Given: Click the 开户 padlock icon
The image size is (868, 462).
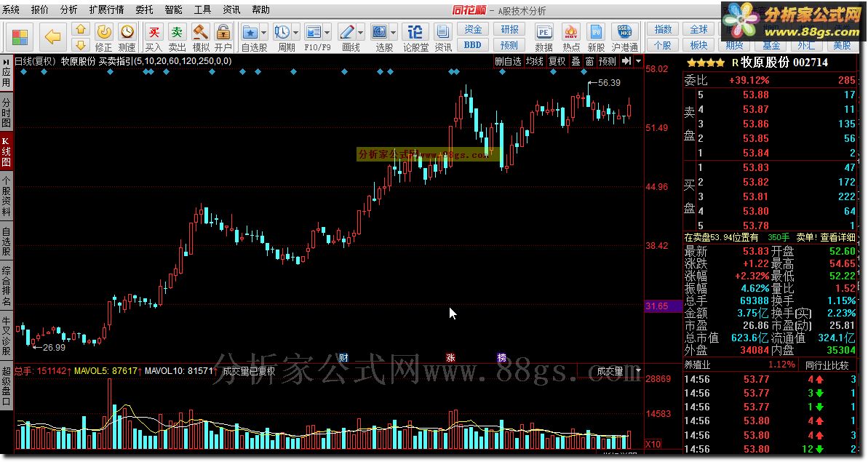Looking at the screenshot, I should [223, 31].
